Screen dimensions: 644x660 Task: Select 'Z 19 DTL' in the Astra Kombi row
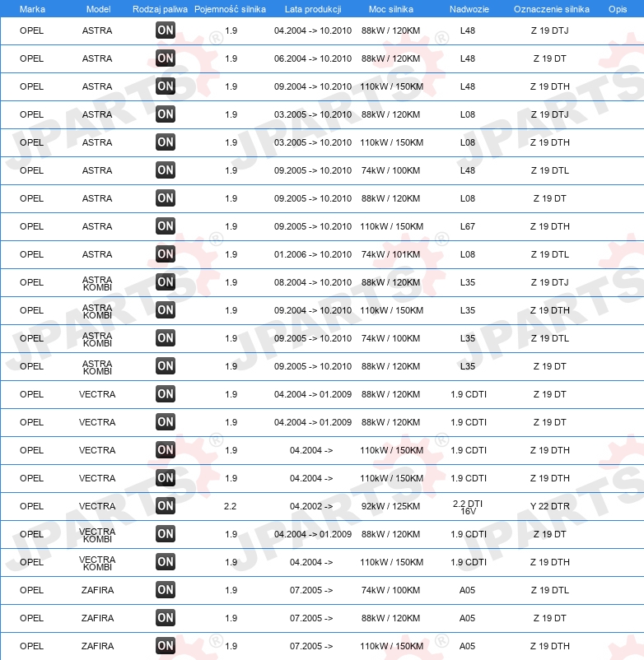549,338
